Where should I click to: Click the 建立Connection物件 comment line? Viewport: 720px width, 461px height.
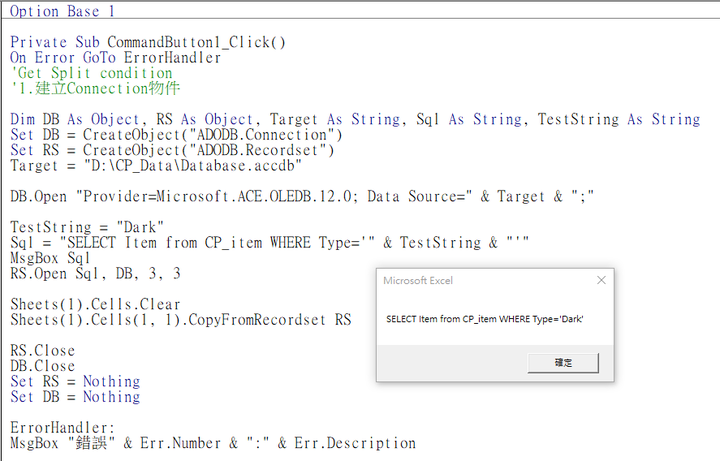(95, 88)
